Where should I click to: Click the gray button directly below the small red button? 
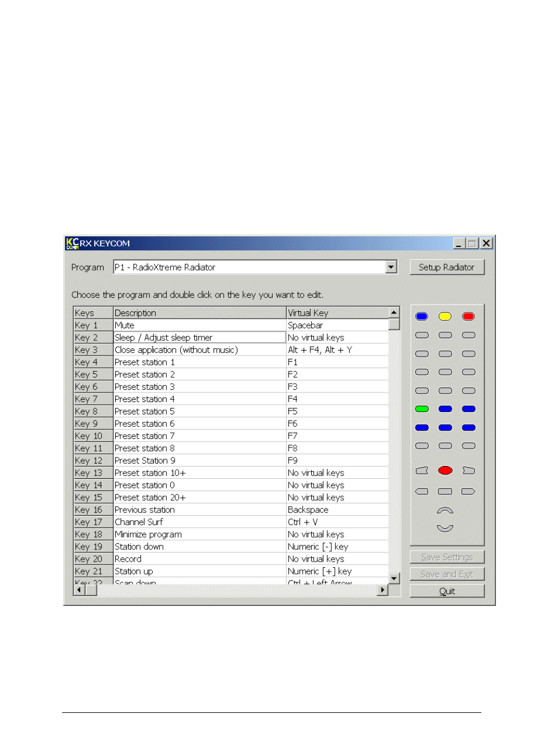click(469, 335)
